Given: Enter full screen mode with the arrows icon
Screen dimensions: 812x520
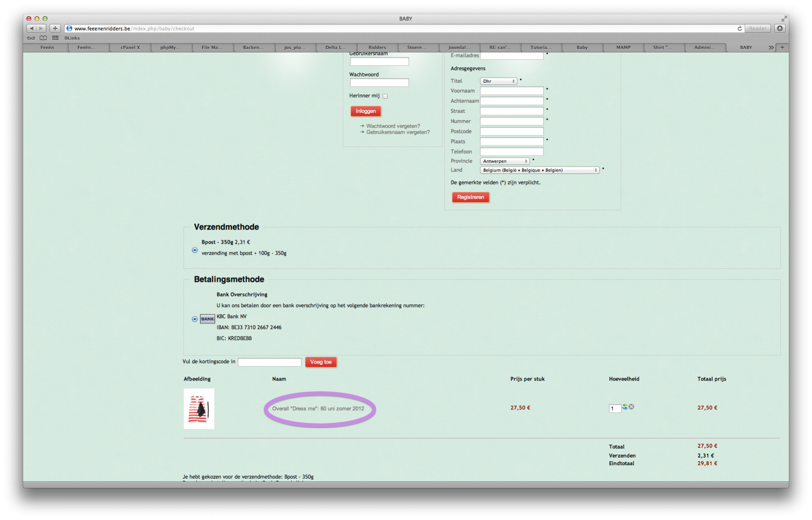Looking at the screenshot, I should tap(784, 19).
